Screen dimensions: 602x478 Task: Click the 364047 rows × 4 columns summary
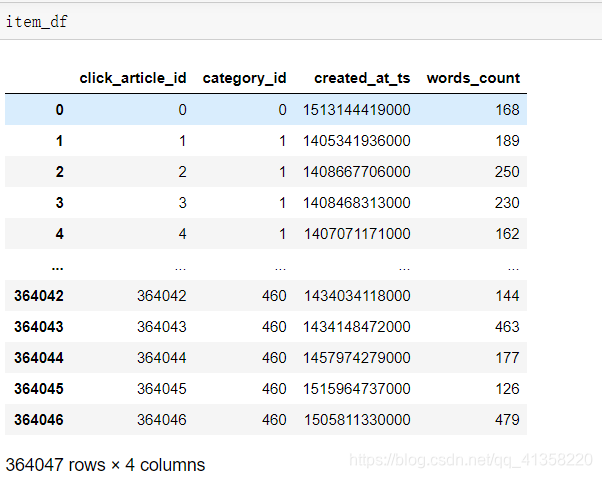(105, 465)
